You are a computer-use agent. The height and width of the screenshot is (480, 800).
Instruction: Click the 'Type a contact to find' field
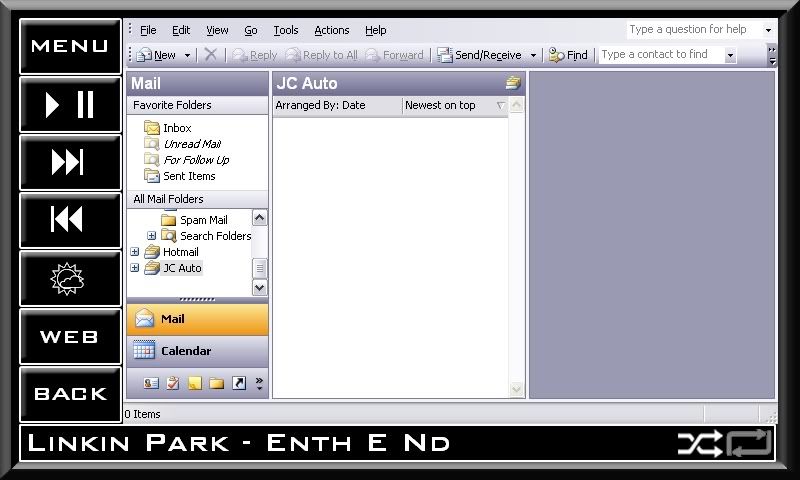click(x=662, y=55)
